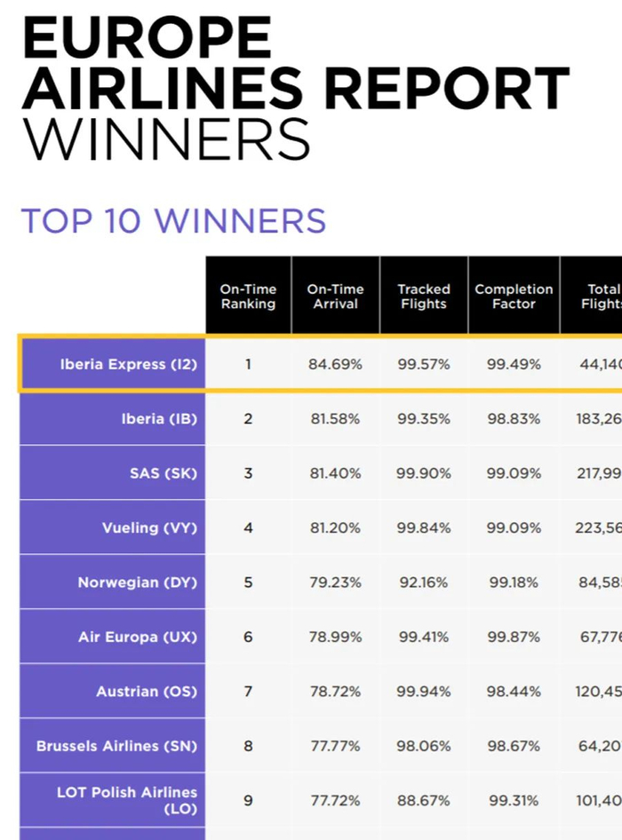
Task: Click the Iberia (IB) airline row header
Action: pyautogui.click(x=159, y=418)
